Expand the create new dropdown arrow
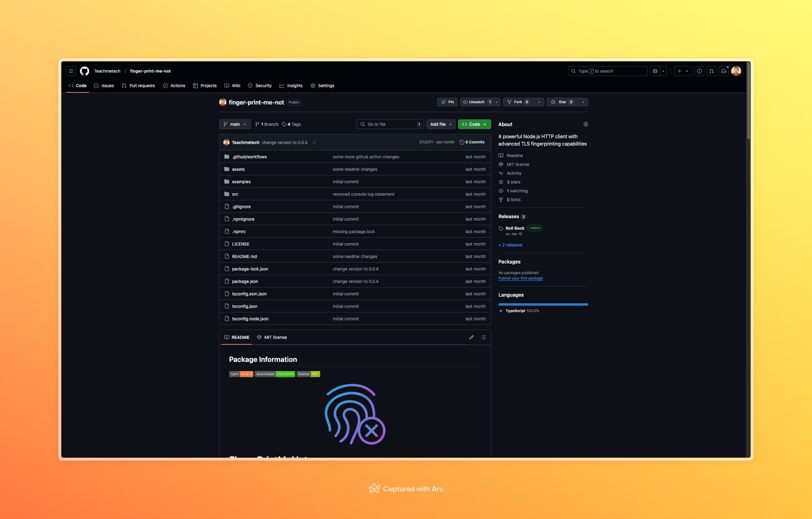The height and width of the screenshot is (519, 812). (687, 71)
